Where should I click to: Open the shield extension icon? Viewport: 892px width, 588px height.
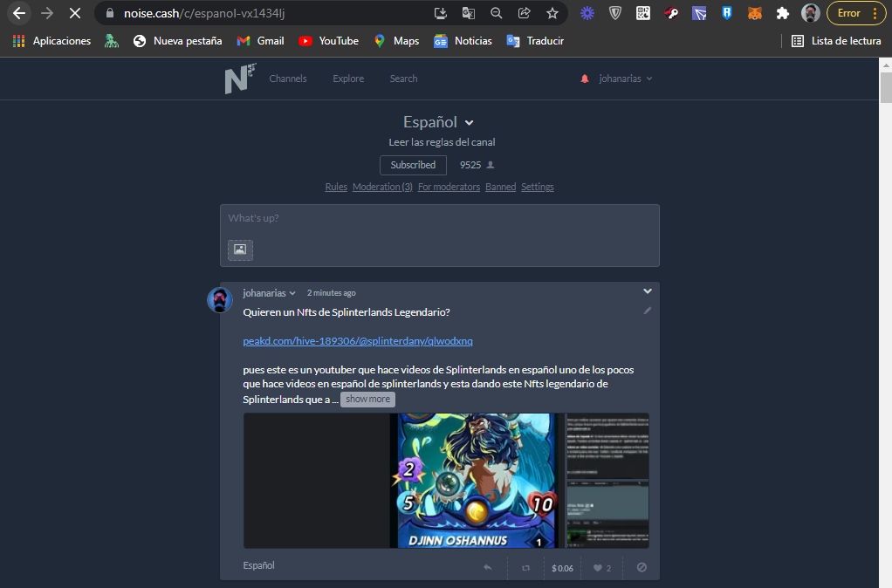click(x=615, y=13)
